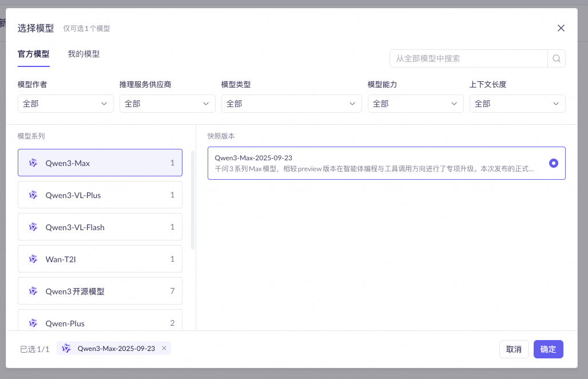
Task: Click the Qwen logo beside Wan-T2I
Action: (33, 259)
